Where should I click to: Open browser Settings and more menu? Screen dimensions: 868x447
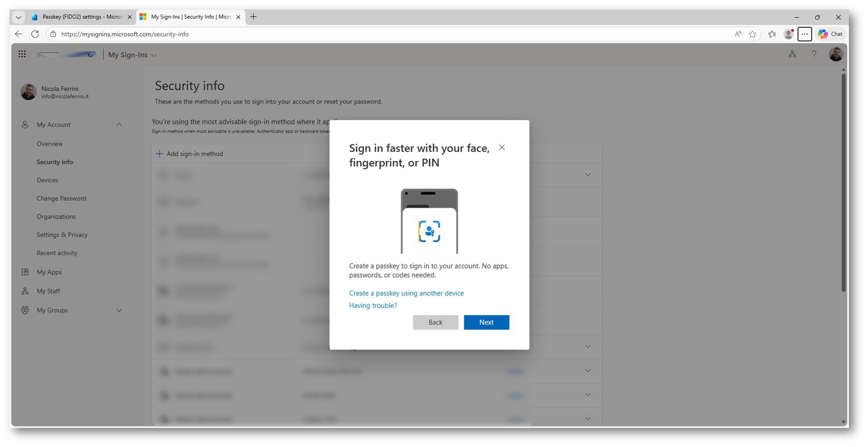click(804, 34)
